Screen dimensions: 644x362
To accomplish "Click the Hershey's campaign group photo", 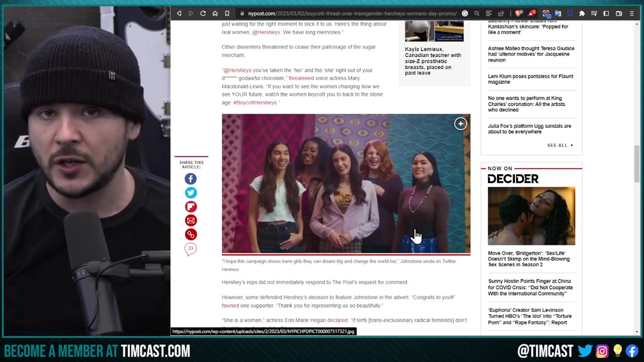I will tap(346, 184).
